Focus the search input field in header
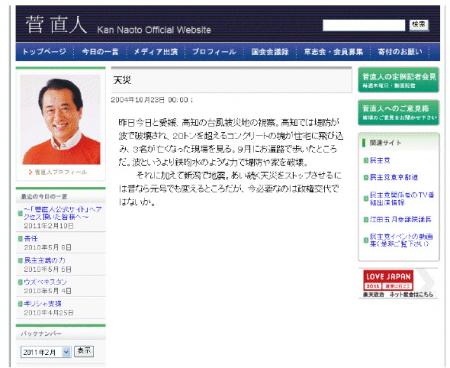This screenshot has height=368, width=450. [x=364, y=25]
